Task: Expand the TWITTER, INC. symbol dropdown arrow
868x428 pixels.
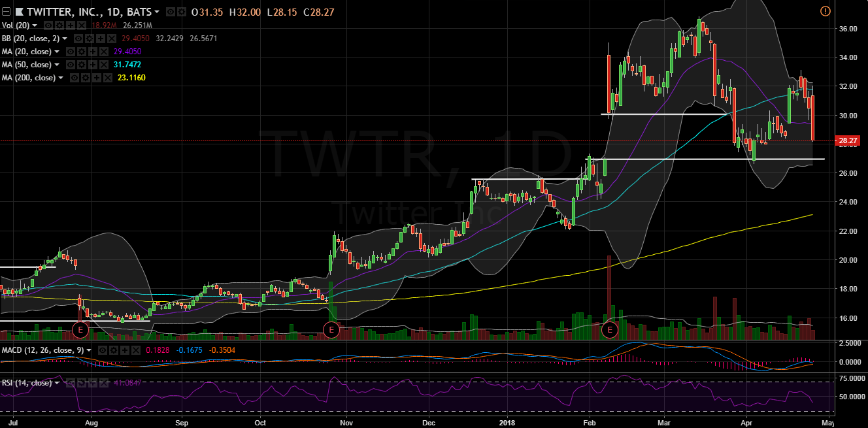Action: (x=156, y=12)
